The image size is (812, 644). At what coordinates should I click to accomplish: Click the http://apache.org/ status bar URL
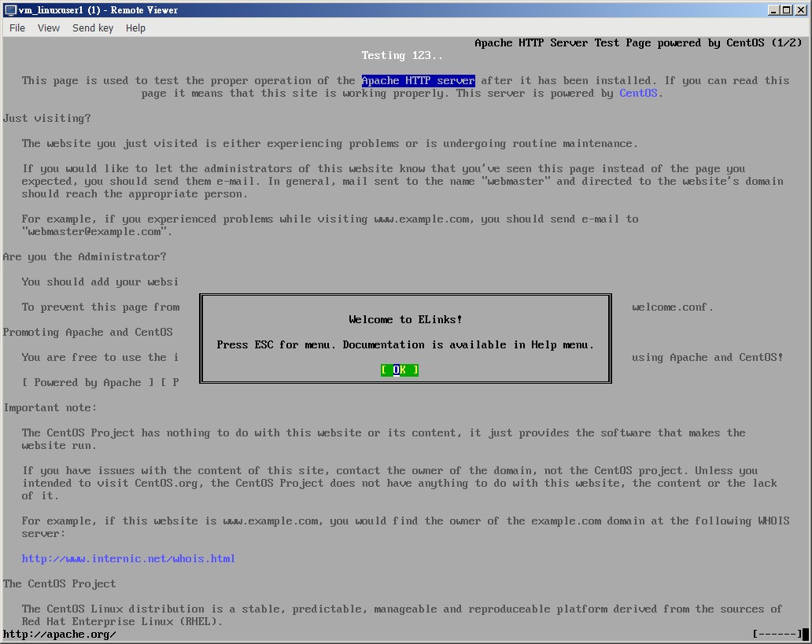coord(60,634)
